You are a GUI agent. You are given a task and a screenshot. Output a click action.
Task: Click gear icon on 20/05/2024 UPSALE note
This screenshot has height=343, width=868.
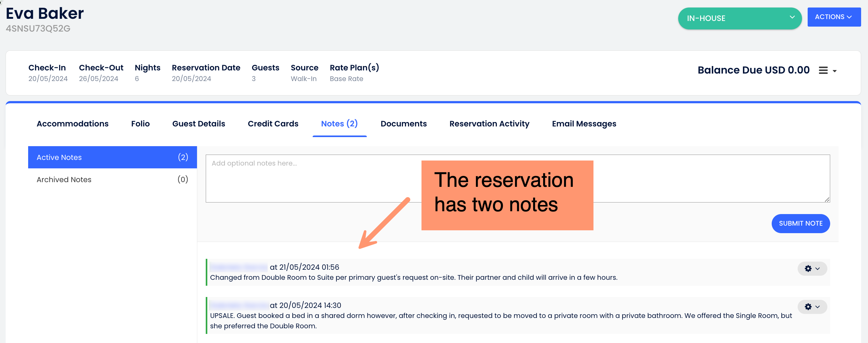(808, 307)
